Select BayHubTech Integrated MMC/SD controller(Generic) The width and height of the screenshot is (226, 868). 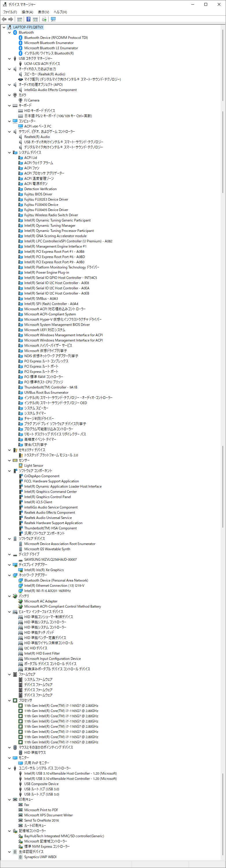[x=64, y=836]
